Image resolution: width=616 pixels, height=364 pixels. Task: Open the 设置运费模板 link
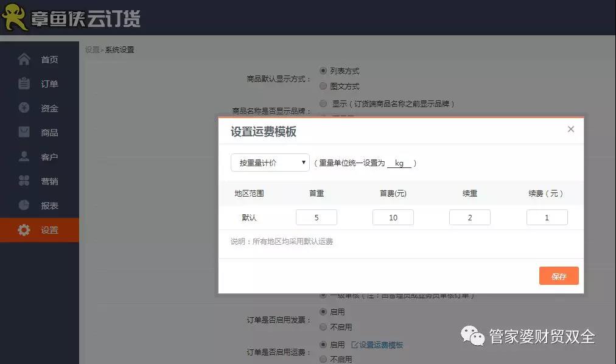[x=381, y=345]
